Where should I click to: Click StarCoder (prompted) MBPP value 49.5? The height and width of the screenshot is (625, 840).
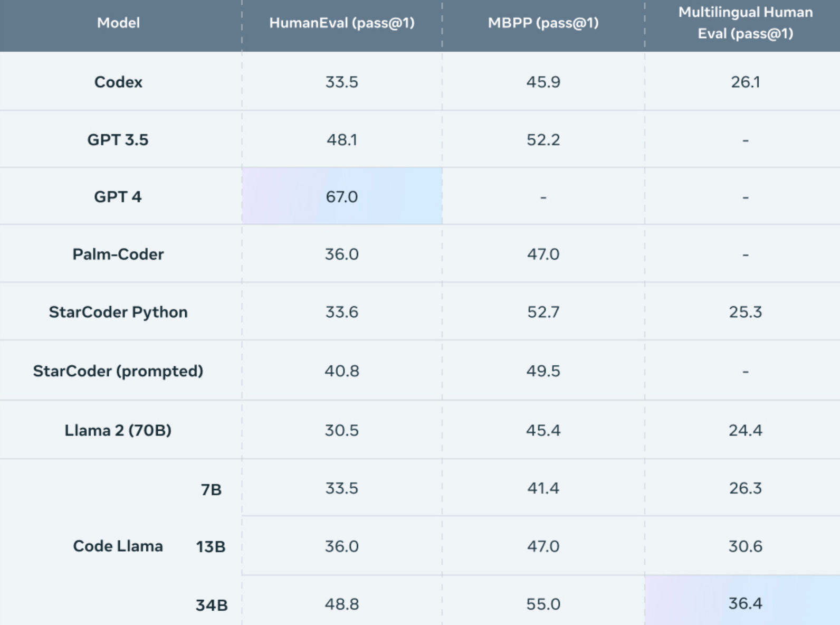(543, 371)
